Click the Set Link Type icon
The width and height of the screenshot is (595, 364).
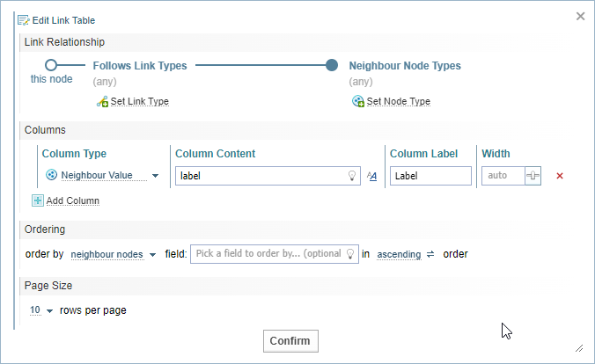[102, 102]
